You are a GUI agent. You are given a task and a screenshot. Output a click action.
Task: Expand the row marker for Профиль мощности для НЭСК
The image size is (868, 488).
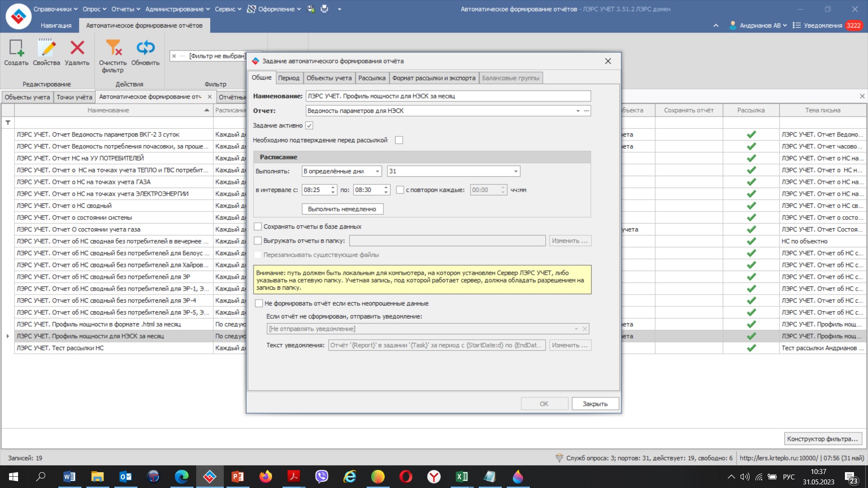(x=8, y=336)
